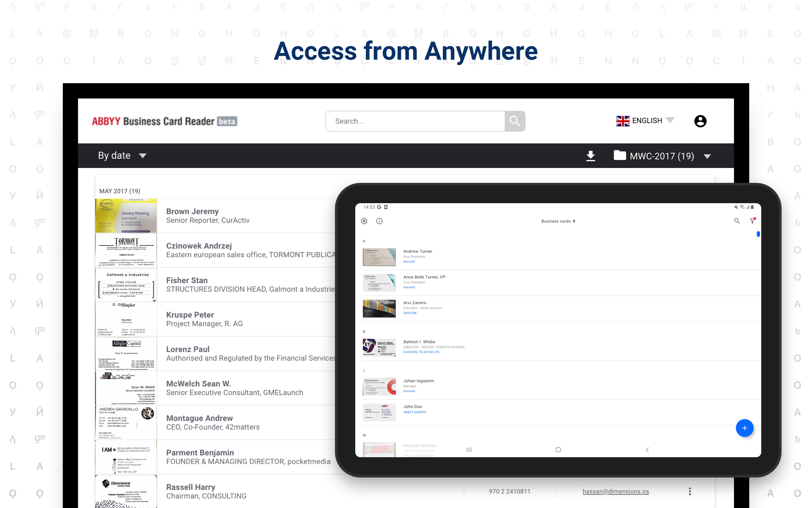This screenshot has width=812, height=508.
Task: Open the Brown Jeremy card thumbnail
Action: [126, 216]
